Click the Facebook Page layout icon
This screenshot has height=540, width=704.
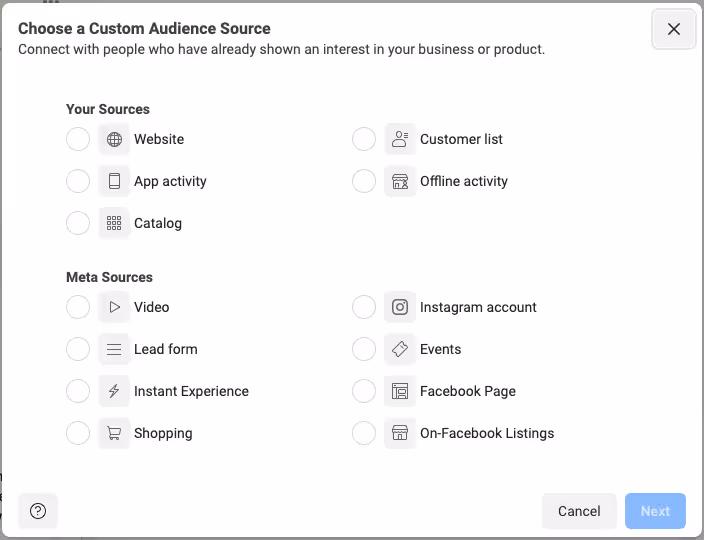point(400,391)
